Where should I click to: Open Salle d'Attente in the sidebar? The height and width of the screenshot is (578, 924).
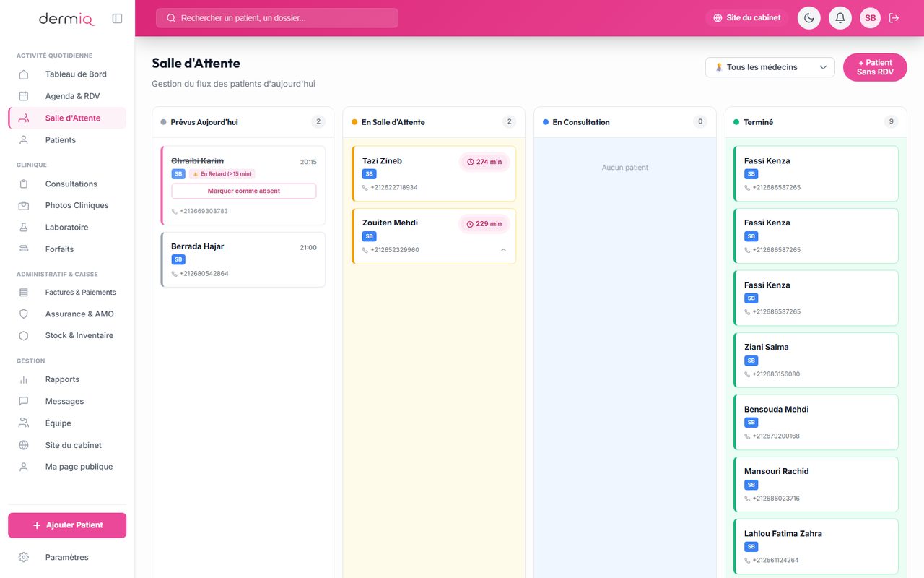click(67, 118)
